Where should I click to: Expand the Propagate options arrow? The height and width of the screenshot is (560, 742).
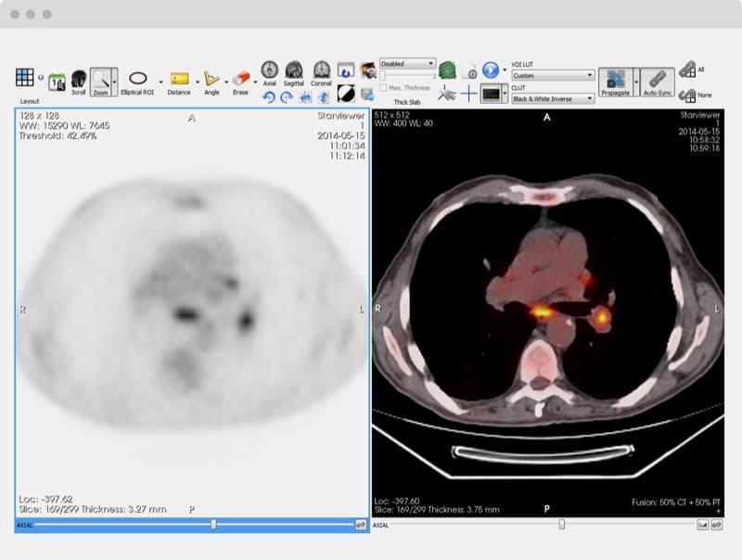click(x=634, y=82)
